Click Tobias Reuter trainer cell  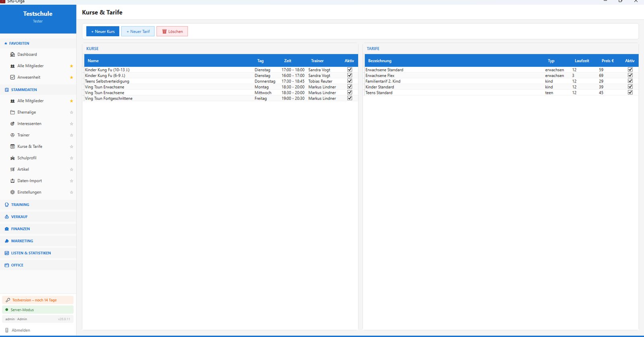tap(320, 81)
